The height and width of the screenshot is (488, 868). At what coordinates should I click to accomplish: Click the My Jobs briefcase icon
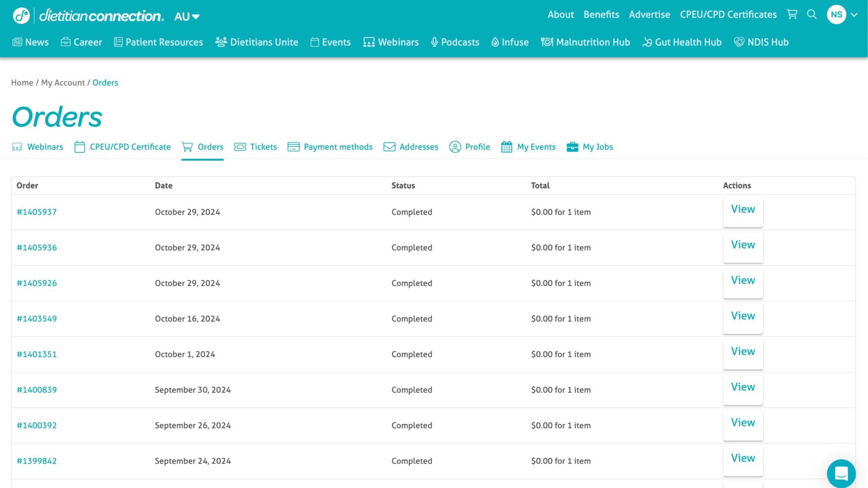click(572, 147)
